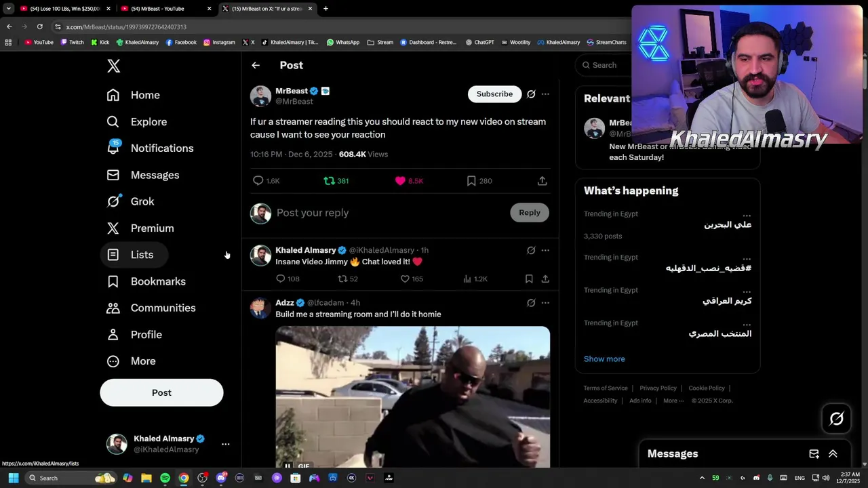The width and height of the screenshot is (868, 488).
Task: Open Notifications in sidebar
Action: (x=150, y=148)
